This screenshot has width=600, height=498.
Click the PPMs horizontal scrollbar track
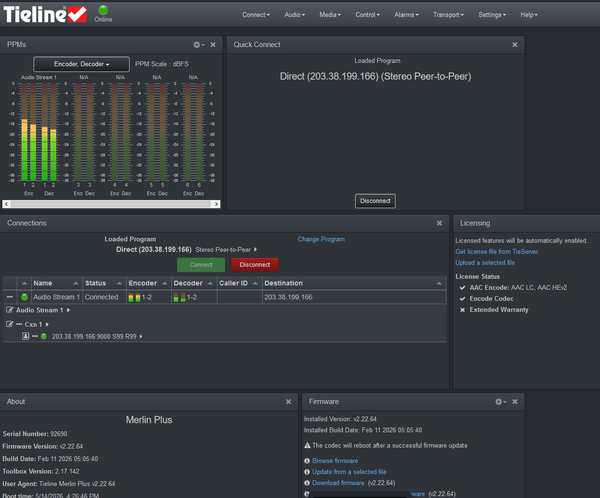(x=111, y=204)
